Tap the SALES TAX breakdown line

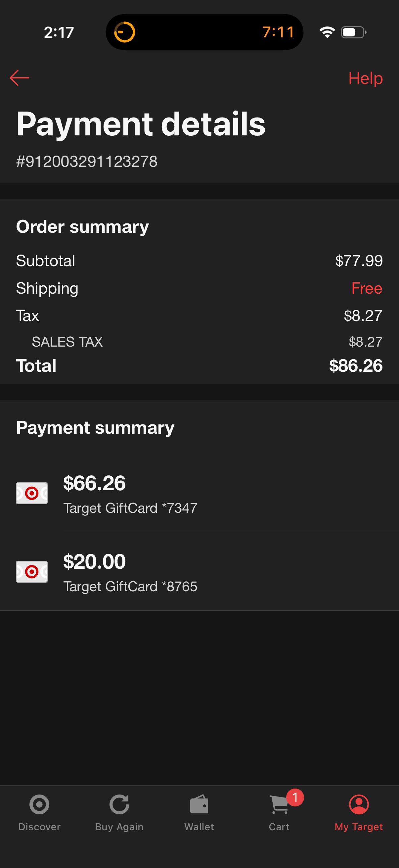tap(199, 342)
